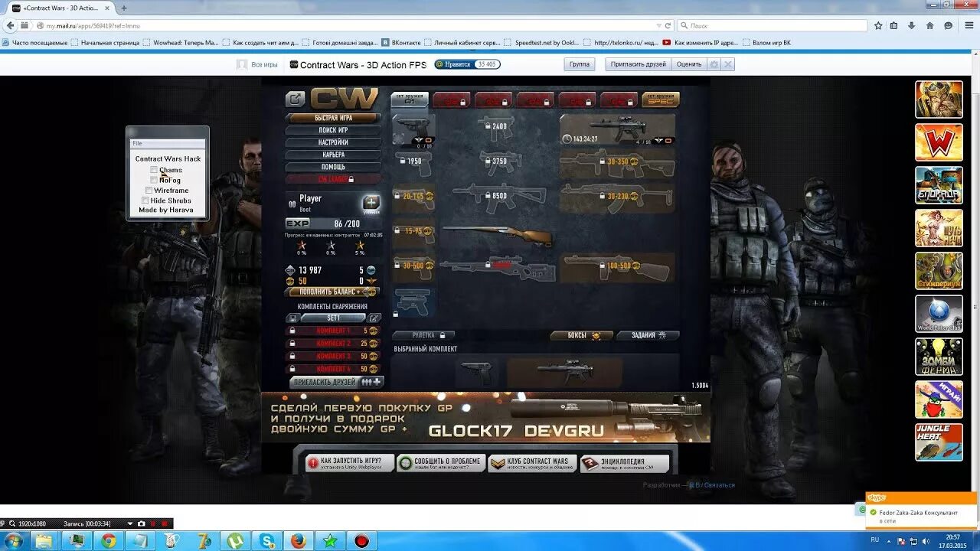Image resolution: width=980 pixels, height=551 pixels.
Task: Open the File menu in hack window
Action: (x=137, y=143)
